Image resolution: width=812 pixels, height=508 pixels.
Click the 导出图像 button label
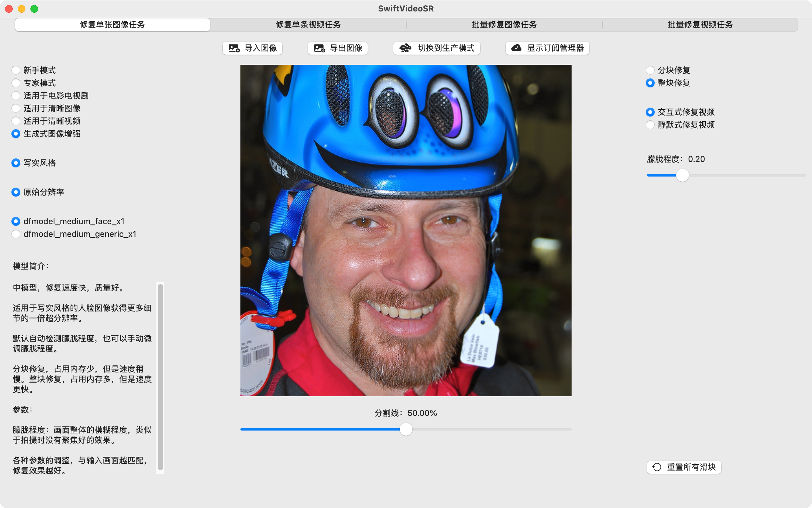[346, 48]
